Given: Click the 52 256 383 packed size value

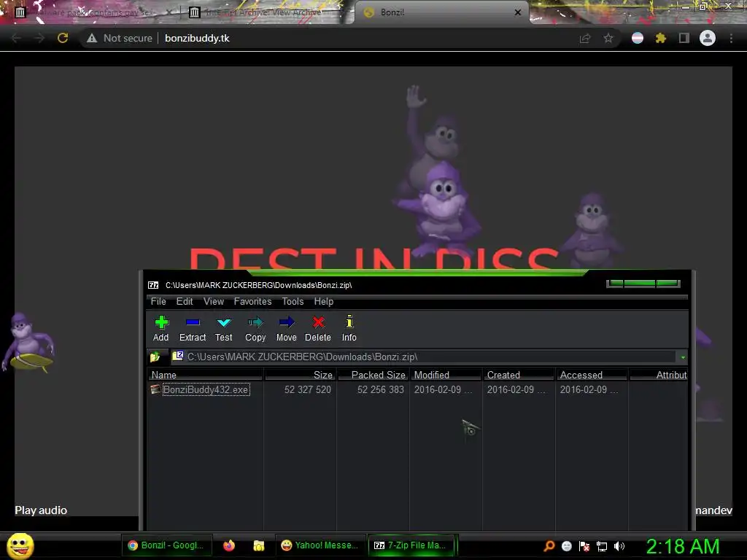Looking at the screenshot, I should coord(381,389).
